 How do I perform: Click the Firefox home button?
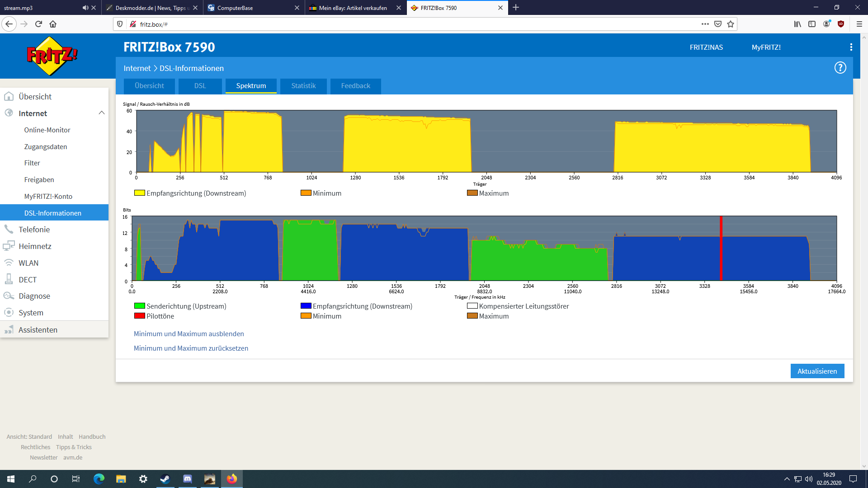coord(53,24)
